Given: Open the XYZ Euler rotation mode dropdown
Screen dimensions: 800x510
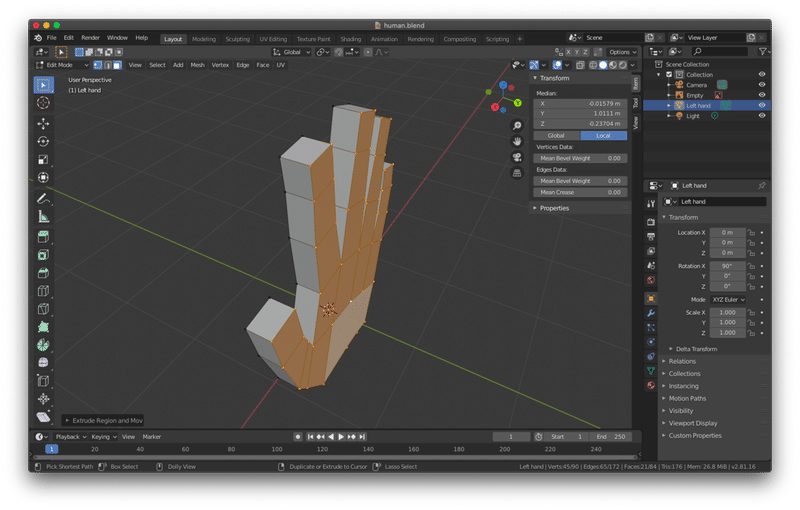Looking at the screenshot, I should click(x=729, y=299).
